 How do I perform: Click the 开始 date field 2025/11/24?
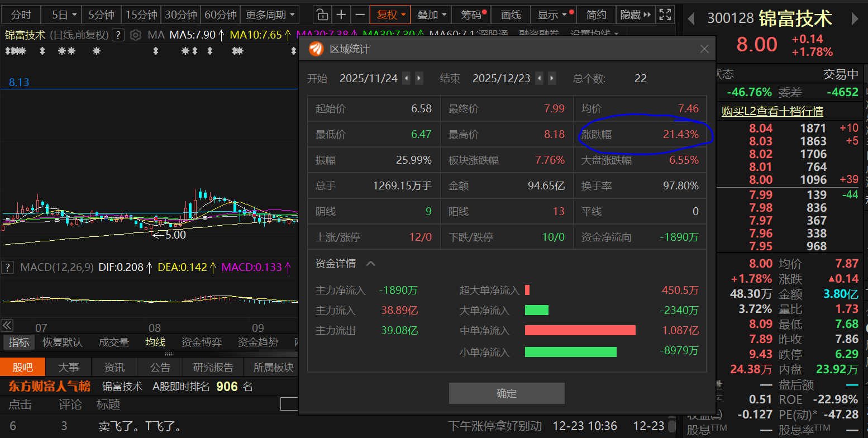[369, 78]
